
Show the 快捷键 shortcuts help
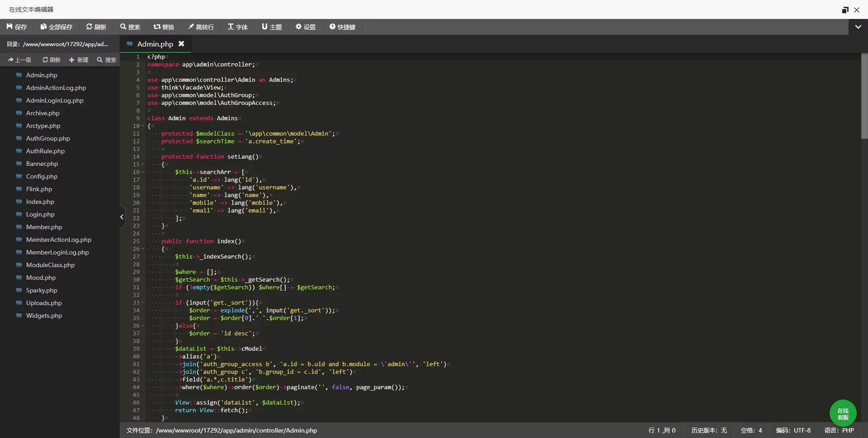point(342,27)
